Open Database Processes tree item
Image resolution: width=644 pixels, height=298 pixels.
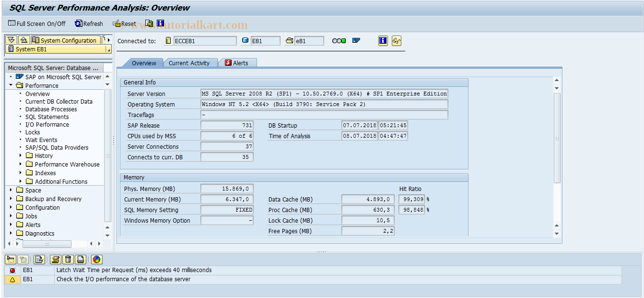coord(51,109)
